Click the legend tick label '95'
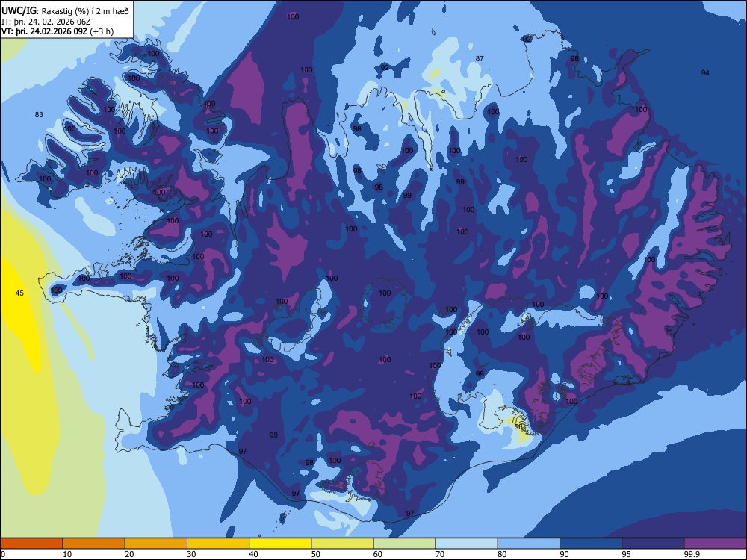The height and width of the screenshot is (560, 747). click(x=627, y=554)
